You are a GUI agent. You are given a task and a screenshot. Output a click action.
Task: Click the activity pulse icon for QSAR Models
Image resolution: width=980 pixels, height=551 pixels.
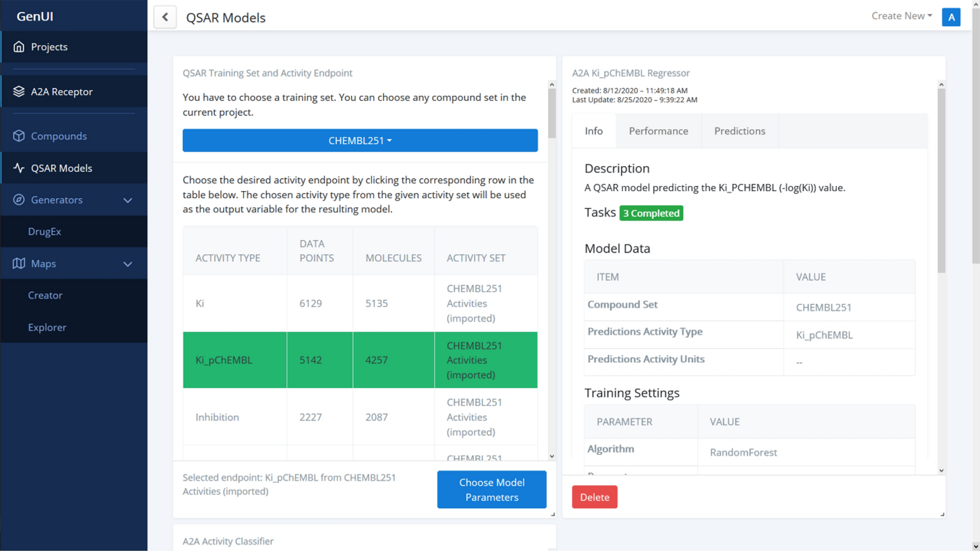click(x=19, y=168)
